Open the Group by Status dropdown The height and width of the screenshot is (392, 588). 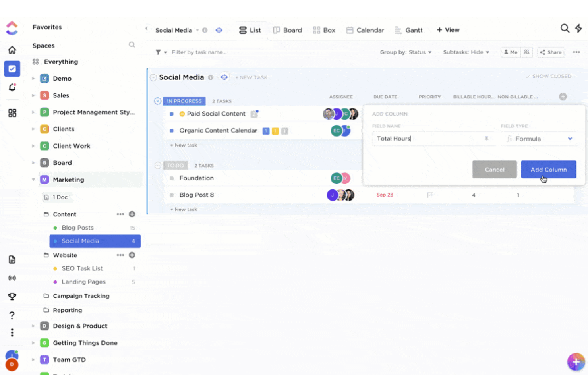(x=406, y=52)
